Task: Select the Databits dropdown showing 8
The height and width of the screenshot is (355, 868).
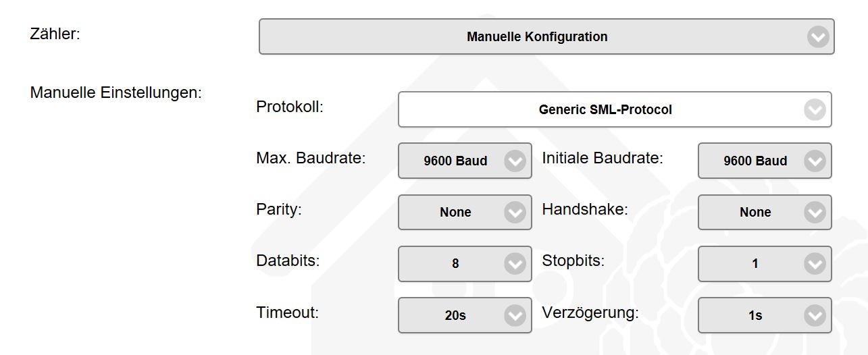Action: pyautogui.click(x=455, y=264)
